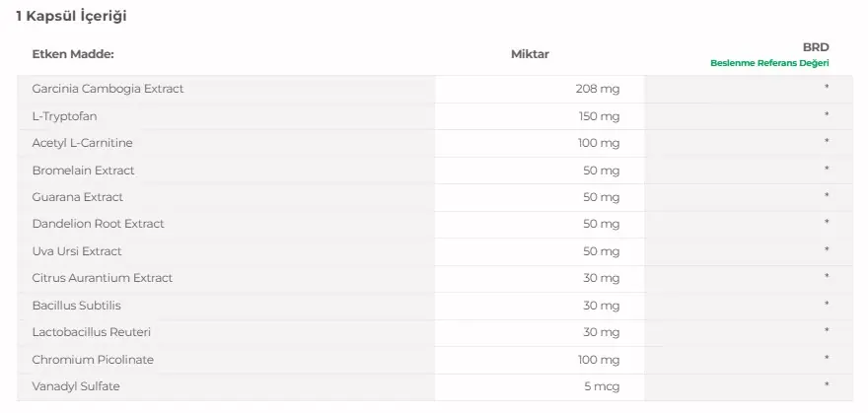Click the Chromium Picolinate ingredient name
The width and height of the screenshot is (868, 413).
pyautogui.click(x=93, y=360)
